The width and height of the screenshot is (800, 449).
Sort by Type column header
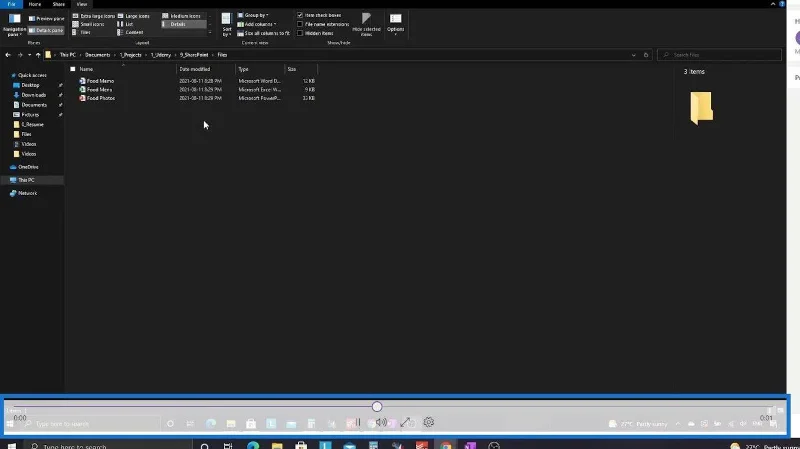click(260, 69)
